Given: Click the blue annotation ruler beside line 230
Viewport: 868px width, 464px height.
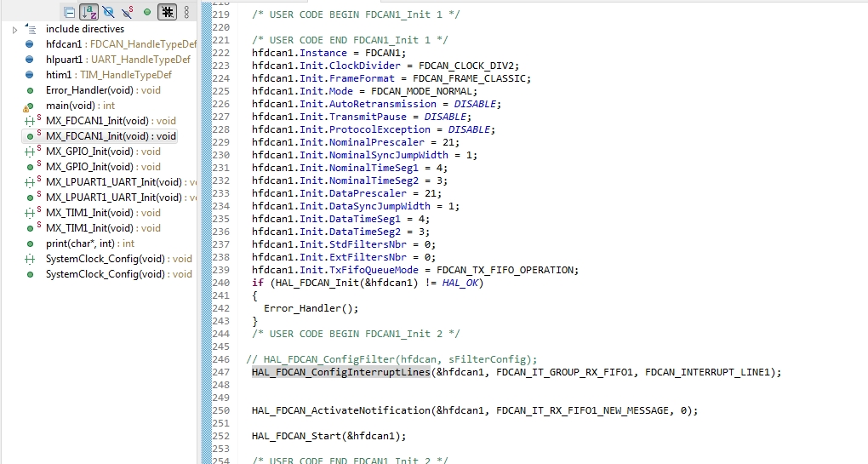Looking at the screenshot, I should 207,155.
